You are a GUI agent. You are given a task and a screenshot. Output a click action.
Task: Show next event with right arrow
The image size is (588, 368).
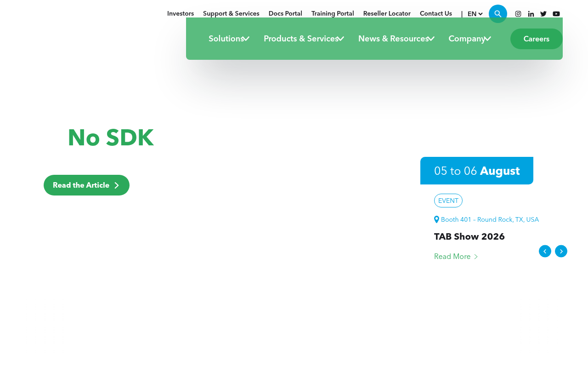[x=561, y=251]
